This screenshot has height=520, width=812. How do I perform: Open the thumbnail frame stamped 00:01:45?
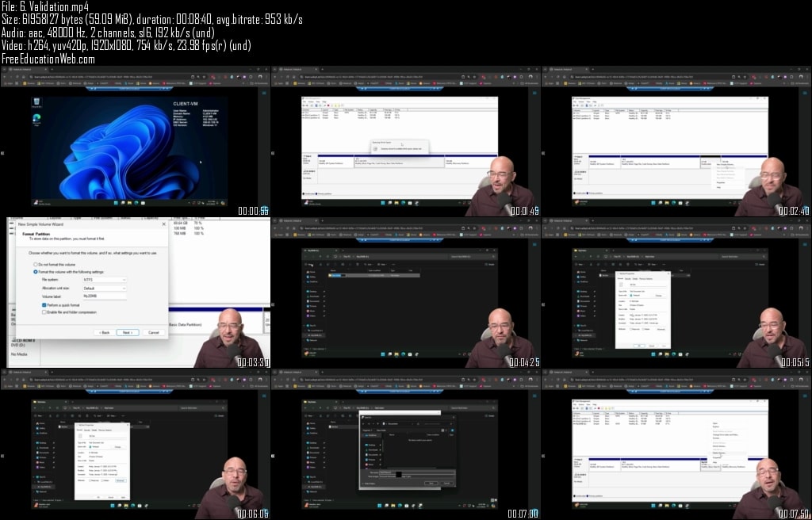405,141
